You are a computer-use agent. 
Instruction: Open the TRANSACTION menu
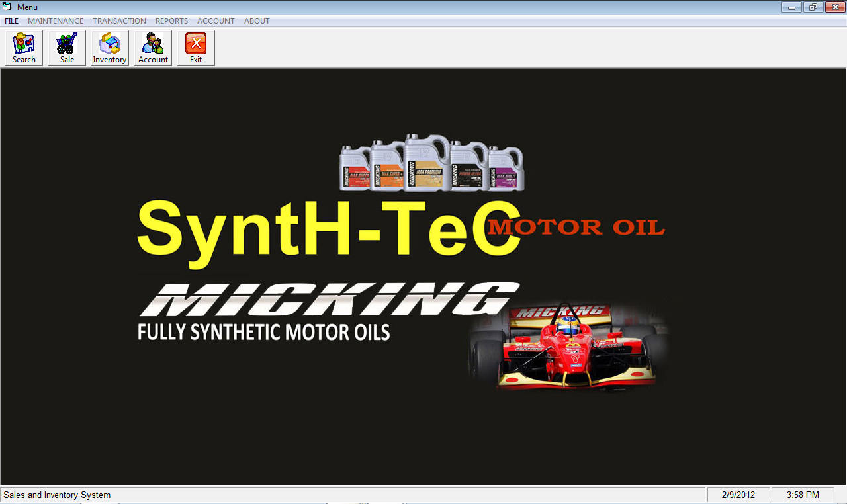pos(119,21)
